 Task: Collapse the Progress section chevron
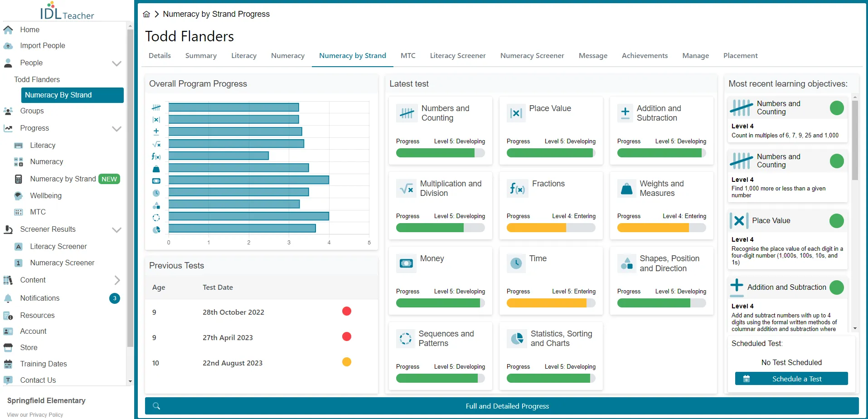pos(116,129)
